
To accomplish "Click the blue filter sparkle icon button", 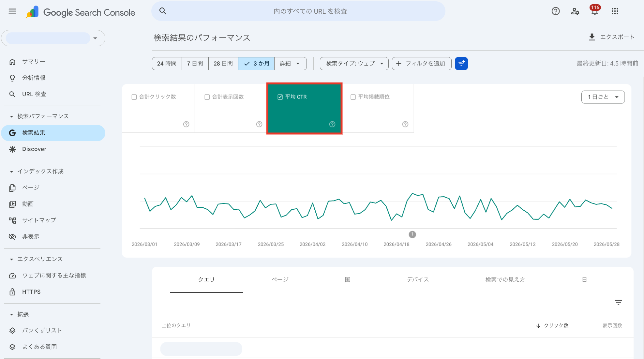I will (461, 64).
